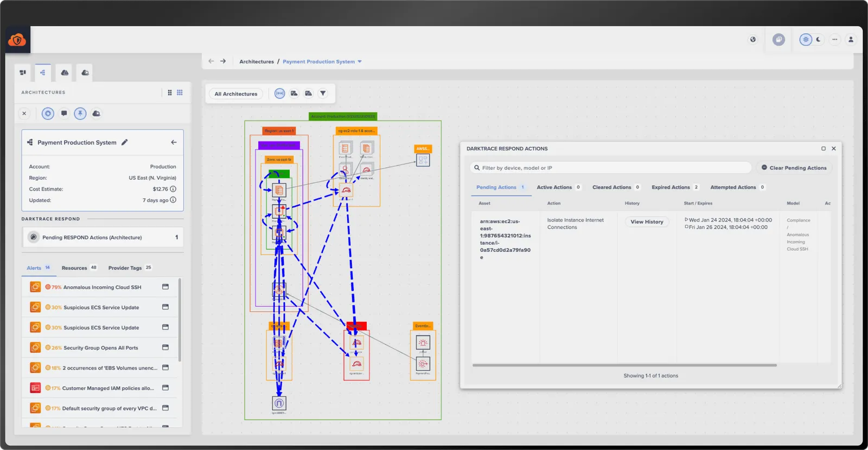Go to Architectures breadcrumb

tap(257, 61)
